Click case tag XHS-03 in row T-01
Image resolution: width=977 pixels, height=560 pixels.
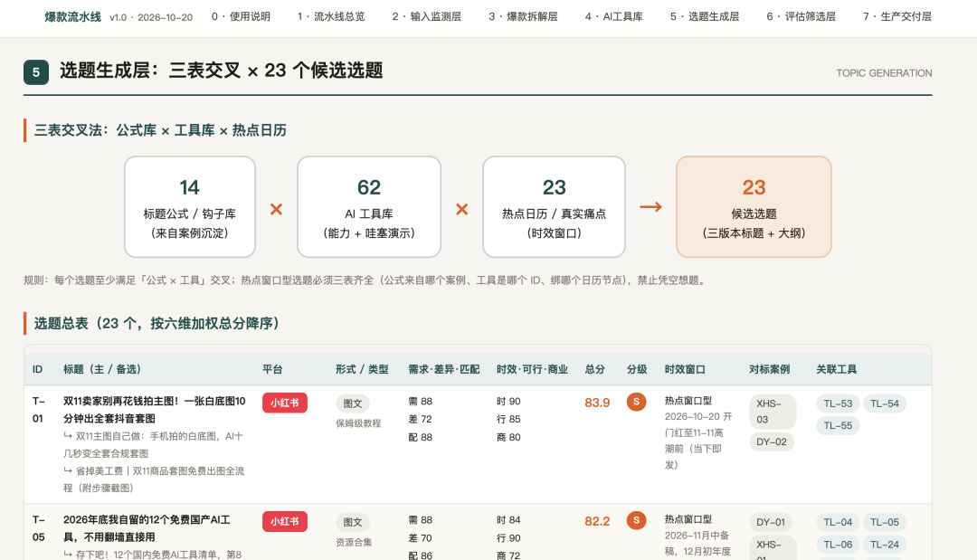[773, 412]
